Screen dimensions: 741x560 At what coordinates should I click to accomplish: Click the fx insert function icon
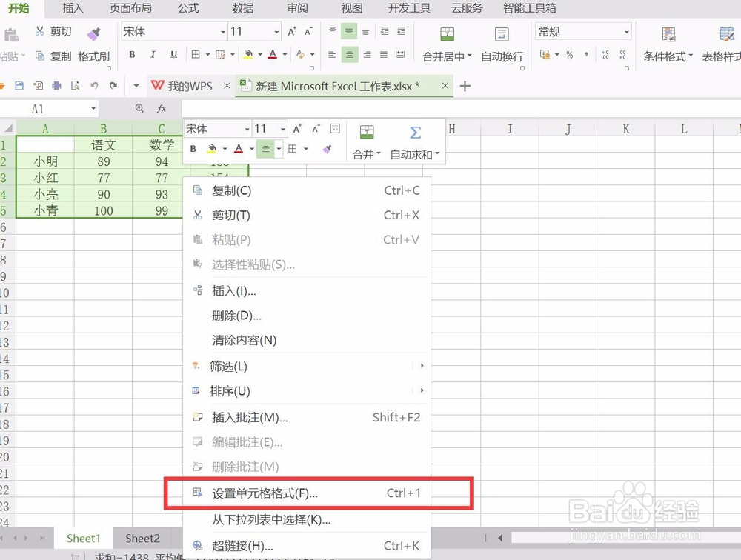(162, 108)
